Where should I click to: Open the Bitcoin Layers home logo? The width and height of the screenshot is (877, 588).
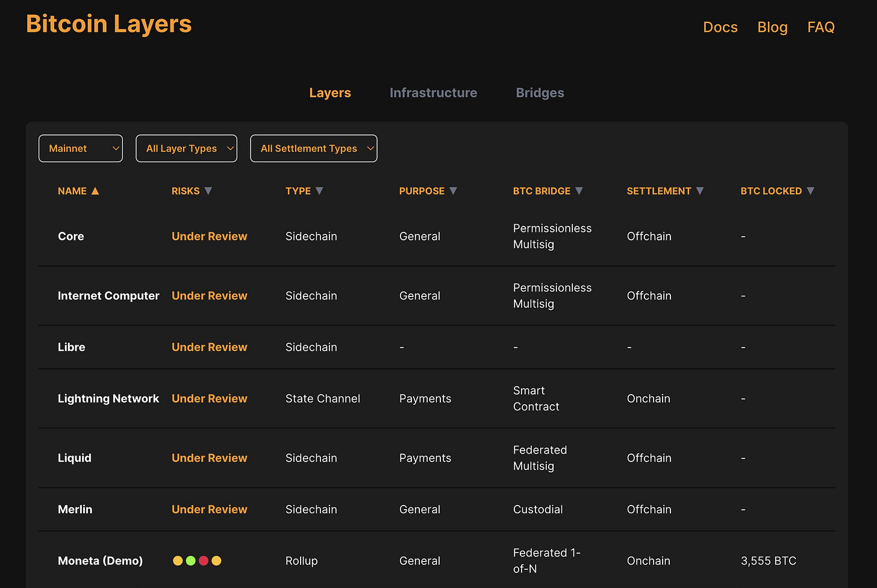108,24
